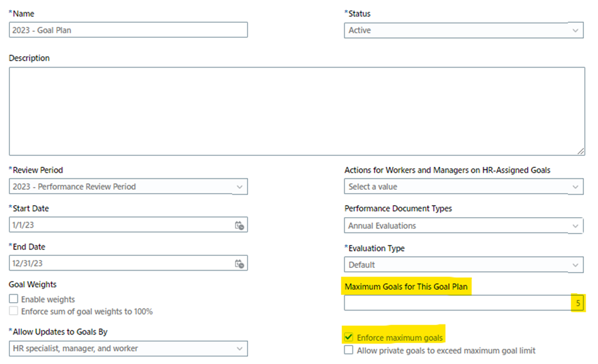This screenshot has height=364, width=598.
Task: Click inside the Description text area
Action: coord(297,111)
